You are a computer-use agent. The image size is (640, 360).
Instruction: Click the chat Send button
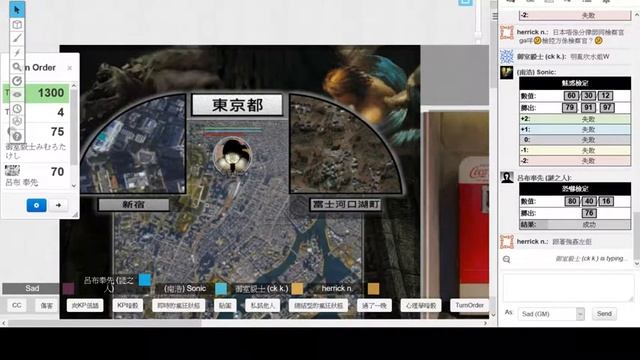pos(604,314)
